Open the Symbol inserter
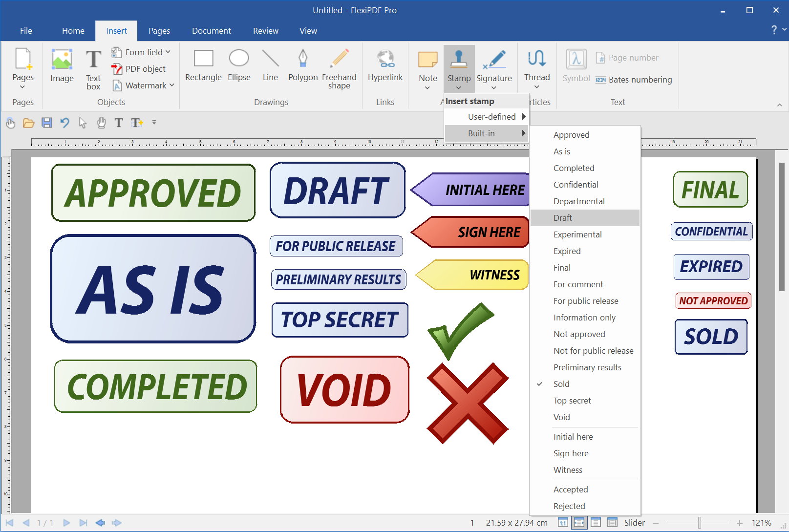 (x=576, y=66)
